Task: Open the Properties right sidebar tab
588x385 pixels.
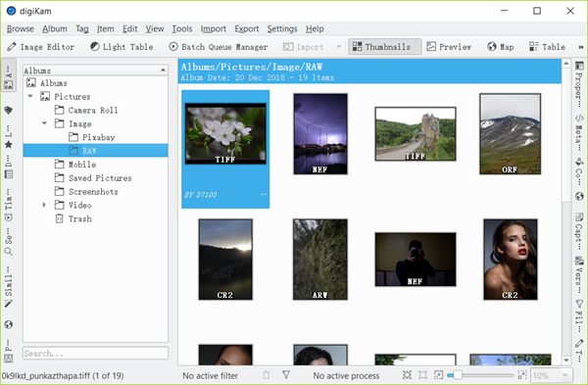Action: tap(579, 84)
